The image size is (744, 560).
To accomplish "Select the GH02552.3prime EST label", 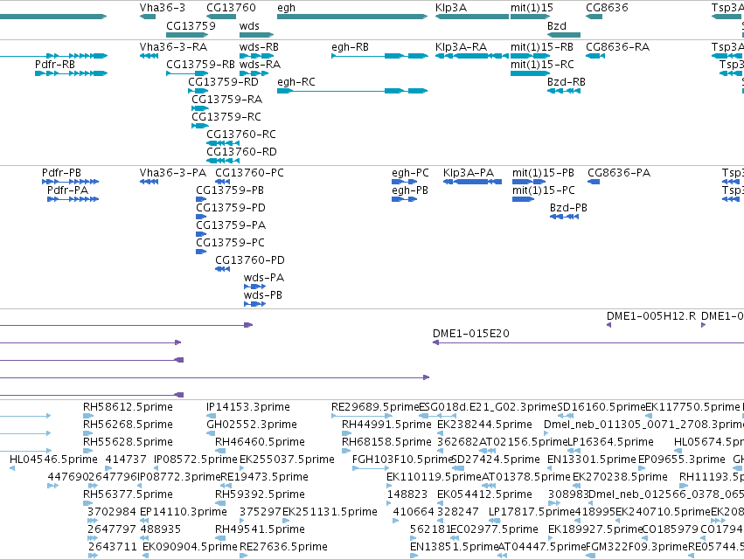I will coord(252,425).
